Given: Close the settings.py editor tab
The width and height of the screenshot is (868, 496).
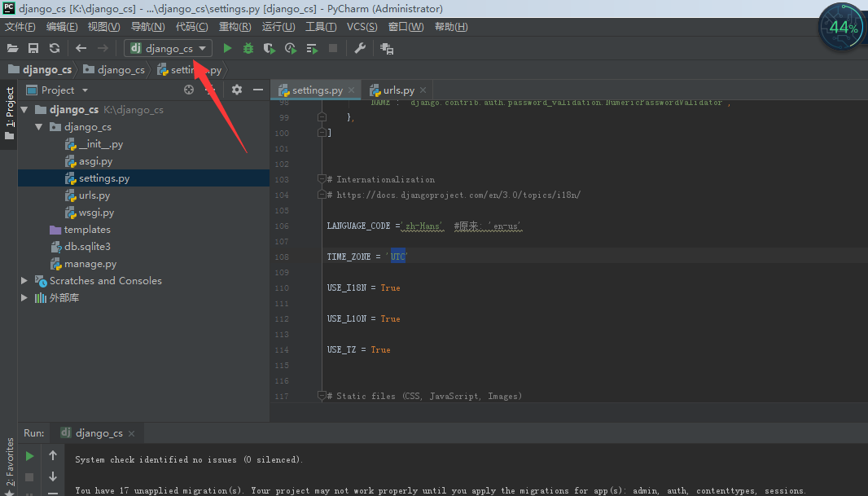Looking at the screenshot, I should [351, 90].
